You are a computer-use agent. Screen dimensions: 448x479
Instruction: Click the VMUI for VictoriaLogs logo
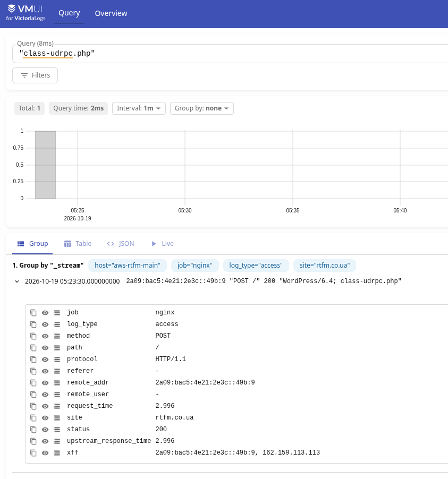26,13
